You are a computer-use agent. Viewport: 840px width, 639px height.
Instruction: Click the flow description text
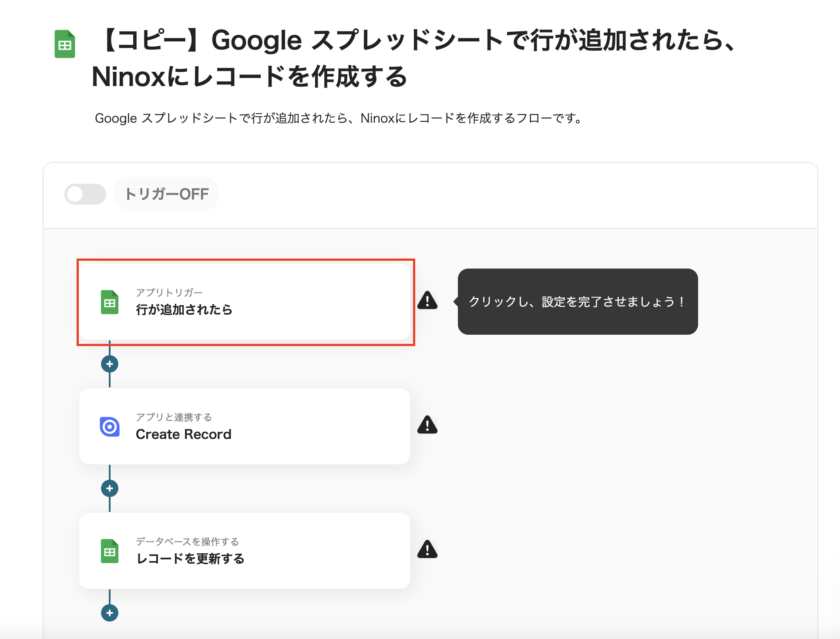(339, 118)
